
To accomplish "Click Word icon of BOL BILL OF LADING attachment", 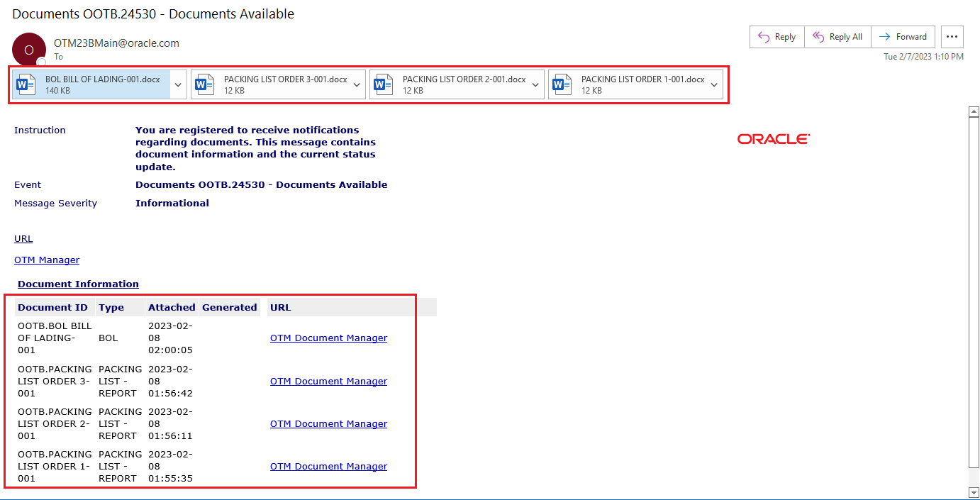I will tap(26, 85).
